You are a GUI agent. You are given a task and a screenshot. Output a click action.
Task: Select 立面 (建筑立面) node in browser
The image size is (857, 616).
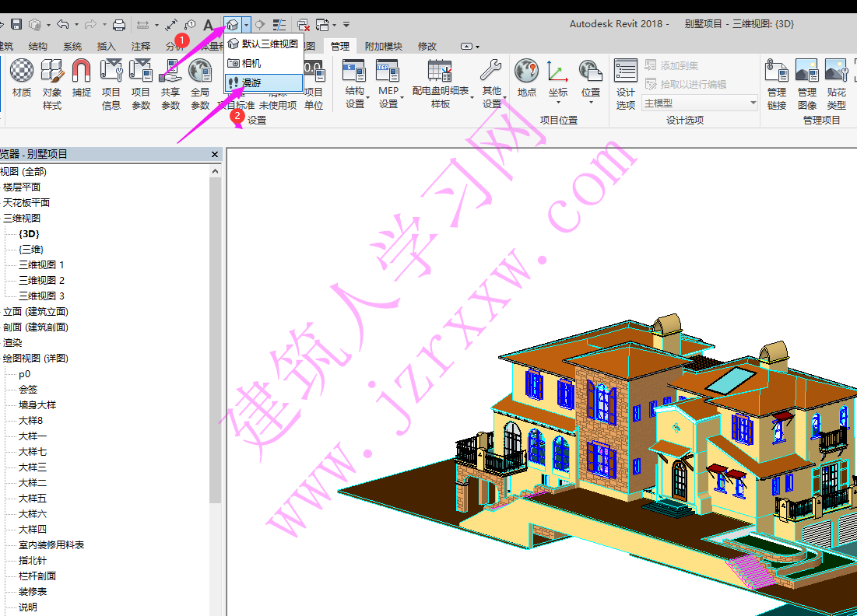pos(36,311)
